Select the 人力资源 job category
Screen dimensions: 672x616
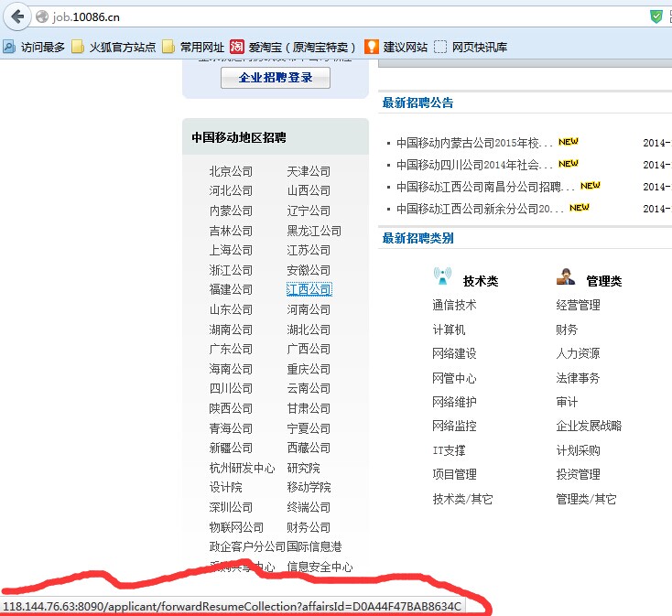pyautogui.click(x=578, y=354)
